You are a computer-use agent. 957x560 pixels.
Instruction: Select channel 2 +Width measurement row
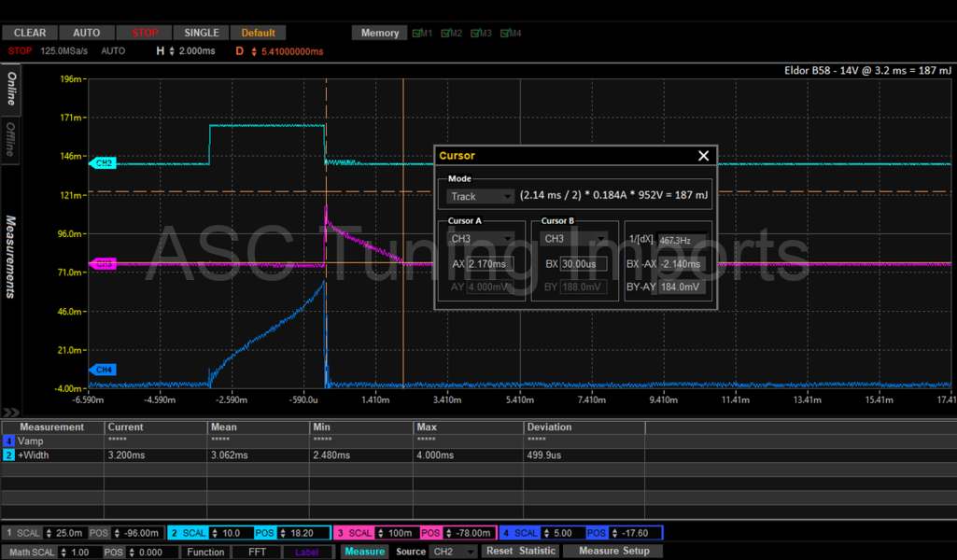point(323,455)
